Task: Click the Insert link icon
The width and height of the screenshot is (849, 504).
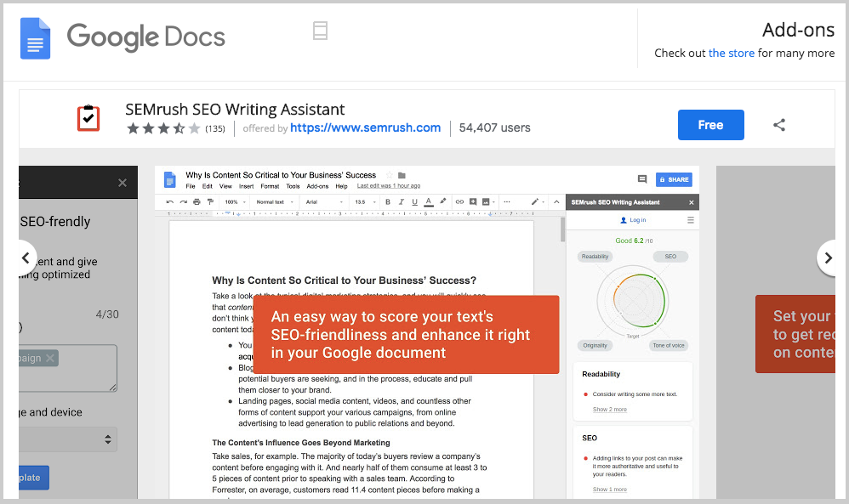Action: point(459,201)
